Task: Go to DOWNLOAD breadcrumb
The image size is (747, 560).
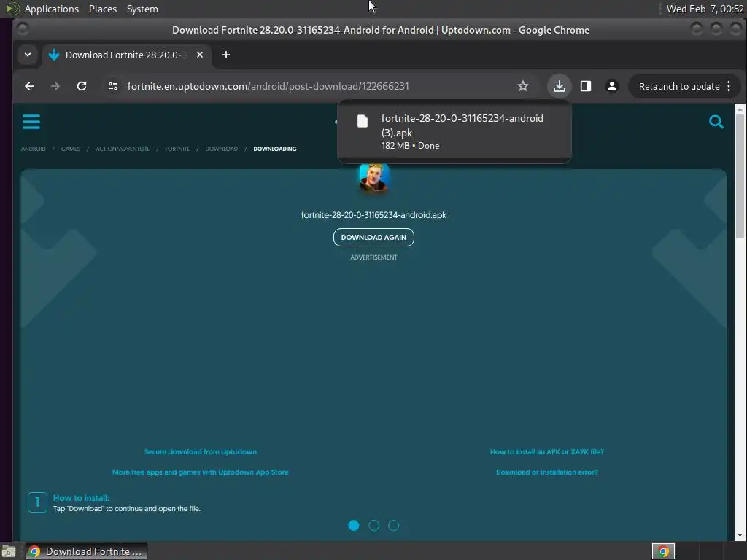Action: click(222, 149)
